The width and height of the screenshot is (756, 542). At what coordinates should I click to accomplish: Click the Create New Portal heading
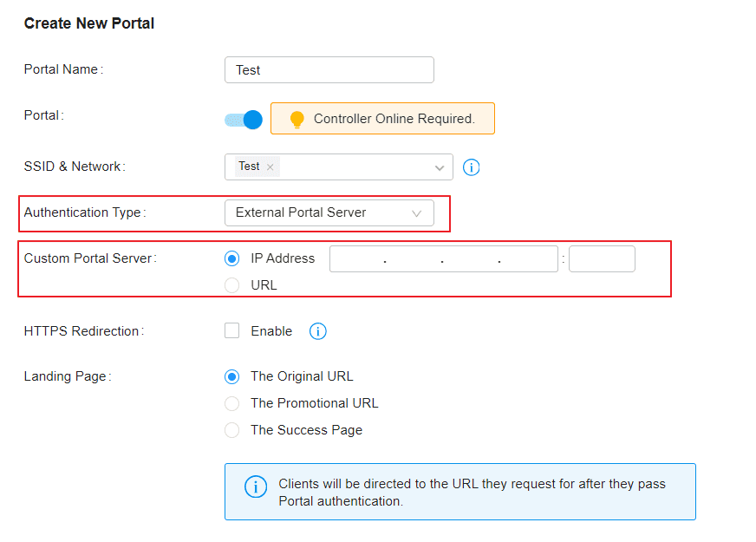(x=89, y=23)
